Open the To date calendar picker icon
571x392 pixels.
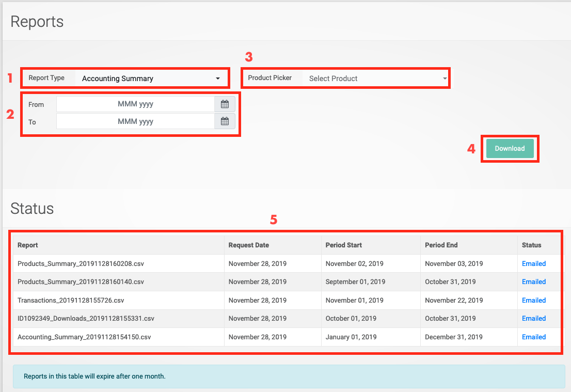click(225, 121)
